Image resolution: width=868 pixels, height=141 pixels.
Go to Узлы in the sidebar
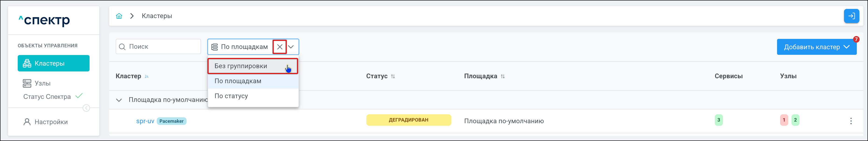coord(42,83)
